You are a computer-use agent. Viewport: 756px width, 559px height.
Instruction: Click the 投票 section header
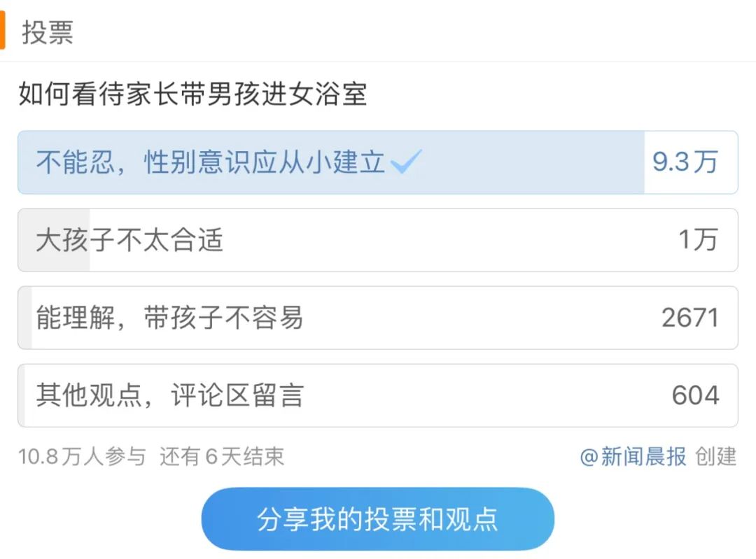[x=48, y=32]
